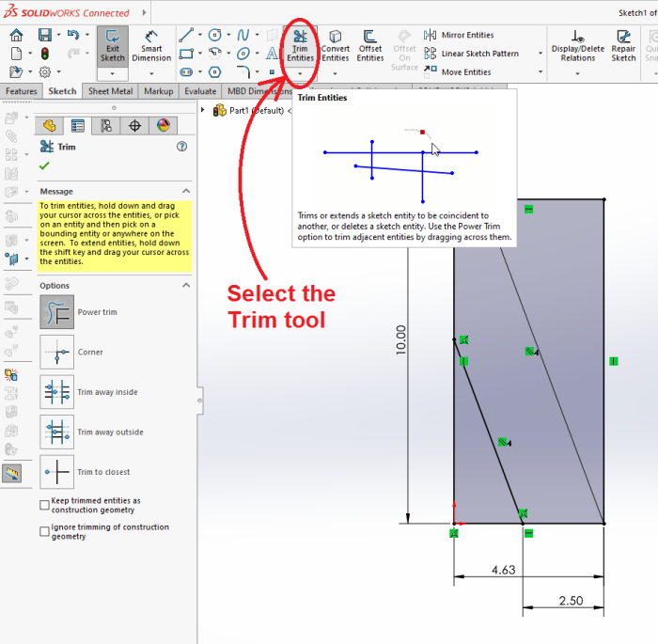The height and width of the screenshot is (644, 658).
Task: Click the Home icon in toolbar
Action: 16,35
